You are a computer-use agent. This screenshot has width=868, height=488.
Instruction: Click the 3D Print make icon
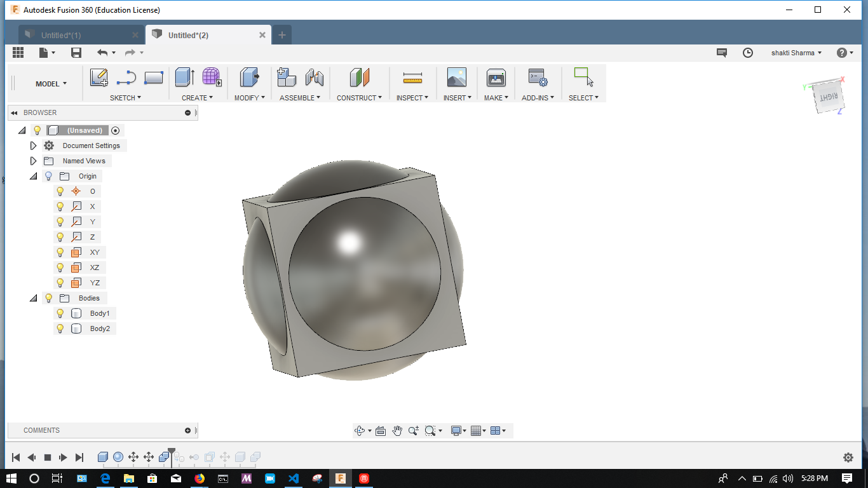tap(496, 78)
